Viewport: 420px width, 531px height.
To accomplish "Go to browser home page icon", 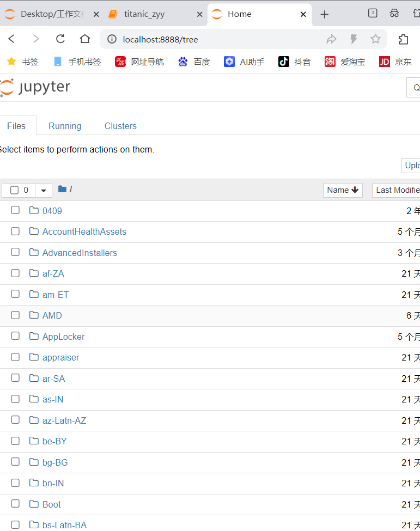I will pos(84,39).
